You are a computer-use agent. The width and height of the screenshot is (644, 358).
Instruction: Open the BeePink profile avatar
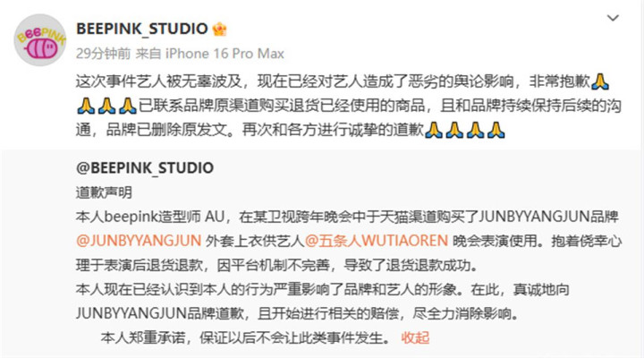tap(40, 40)
